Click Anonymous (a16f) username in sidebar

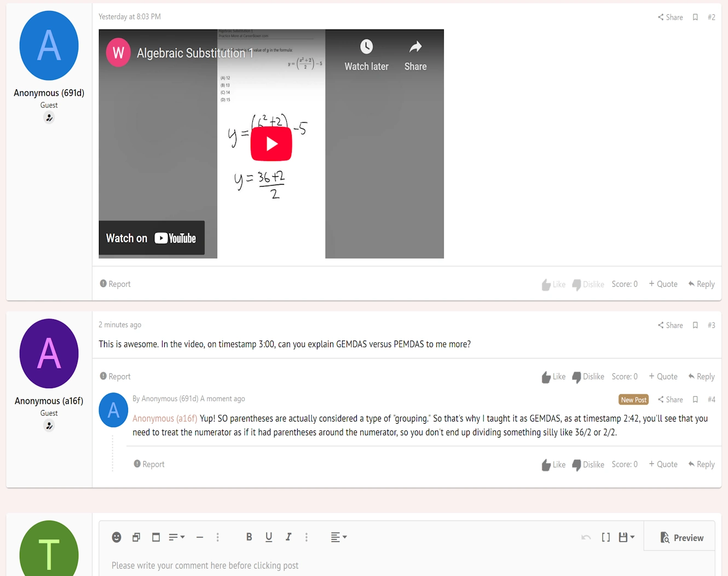pos(49,401)
